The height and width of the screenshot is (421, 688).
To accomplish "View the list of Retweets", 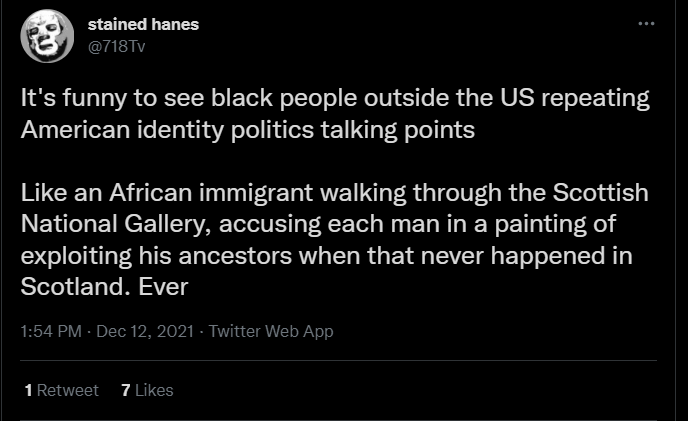I will pos(60,390).
